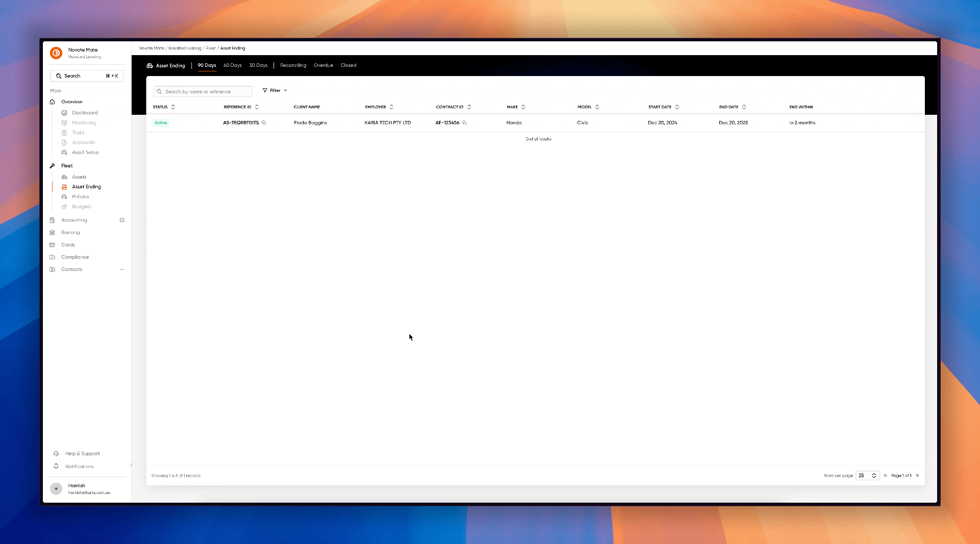Click the Novate Mate orange logo
The image size is (980, 544).
pos(56,53)
